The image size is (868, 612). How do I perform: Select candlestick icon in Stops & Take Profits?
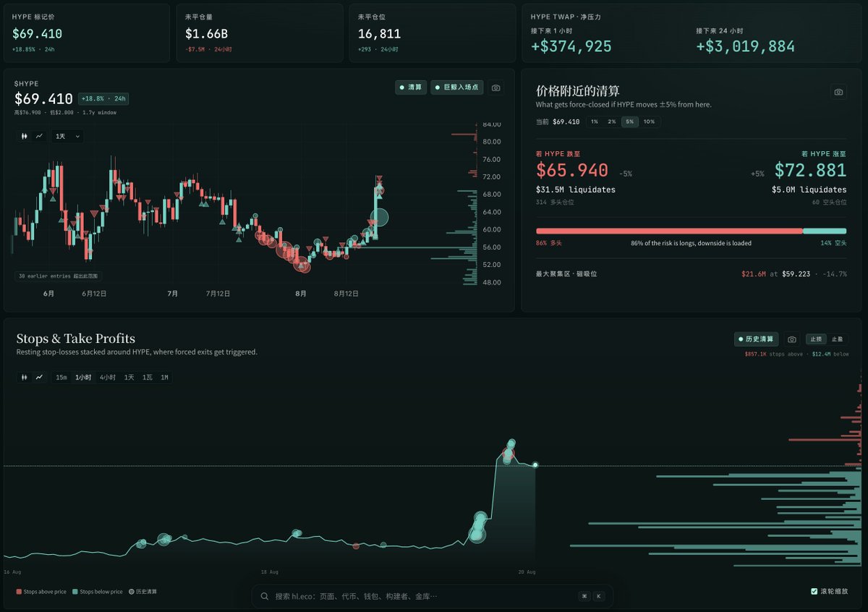pos(25,377)
